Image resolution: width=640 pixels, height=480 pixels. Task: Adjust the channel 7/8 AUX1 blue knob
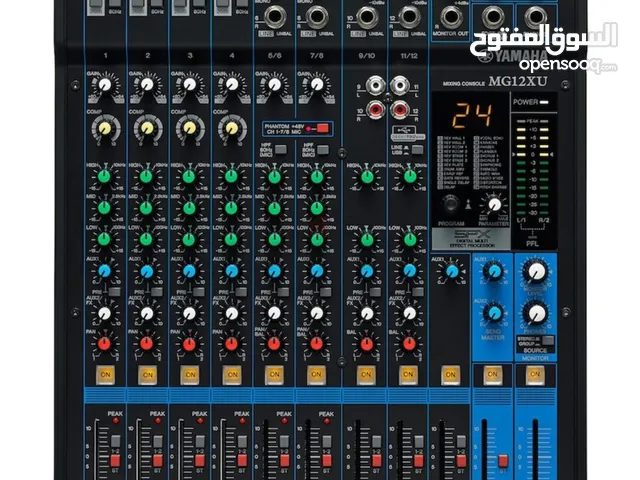317,271
